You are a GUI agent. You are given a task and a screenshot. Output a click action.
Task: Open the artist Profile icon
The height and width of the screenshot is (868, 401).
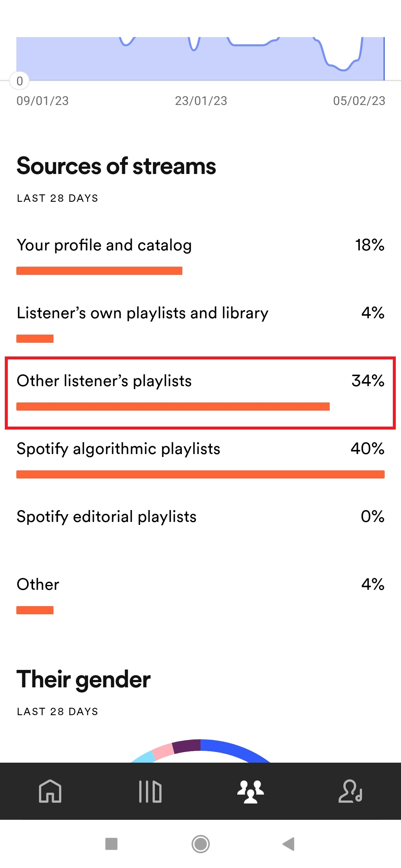pyautogui.click(x=351, y=791)
